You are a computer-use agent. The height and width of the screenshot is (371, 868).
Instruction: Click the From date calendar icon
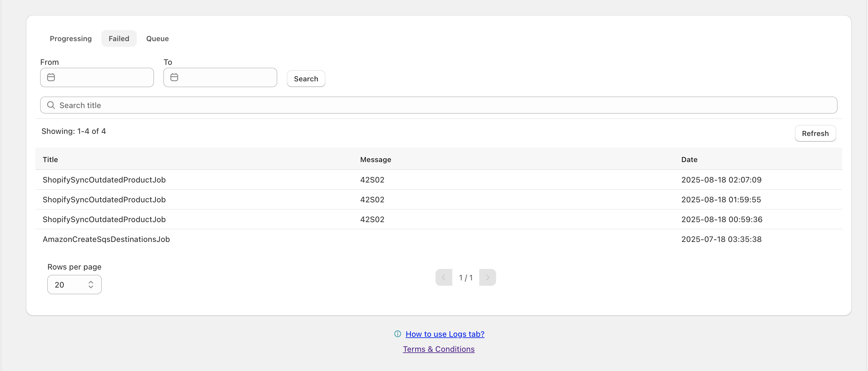(51, 77)
